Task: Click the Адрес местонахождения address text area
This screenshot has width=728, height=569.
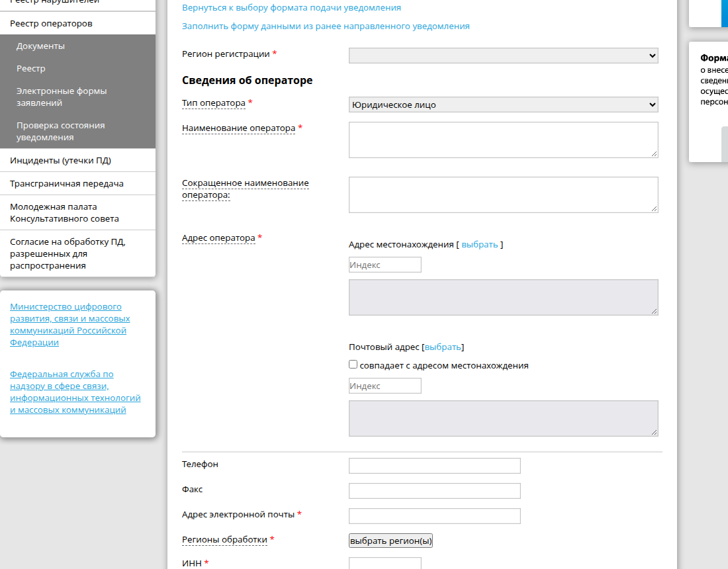Action: tap(503, 298)
